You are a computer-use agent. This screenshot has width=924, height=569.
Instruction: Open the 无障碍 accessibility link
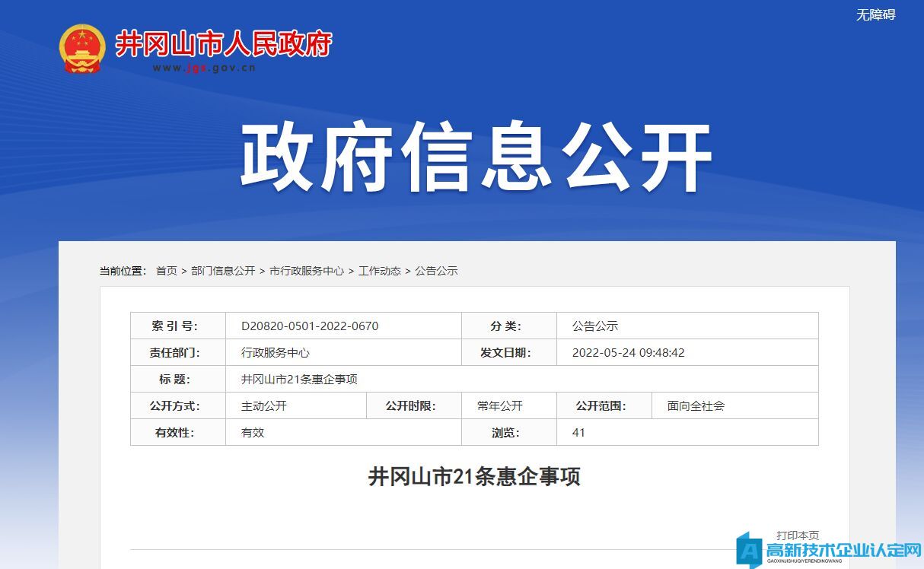[875, 14]
